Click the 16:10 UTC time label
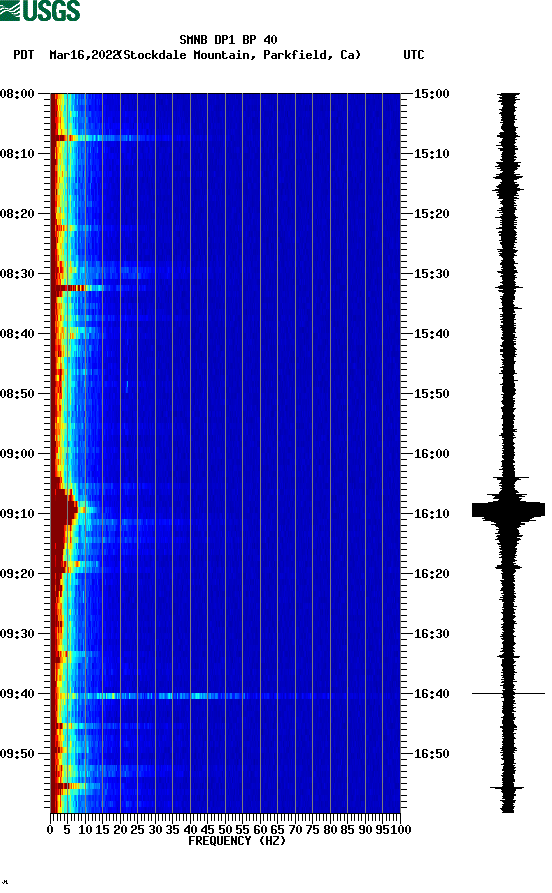552x893 pixels. [x=431, y=514]
